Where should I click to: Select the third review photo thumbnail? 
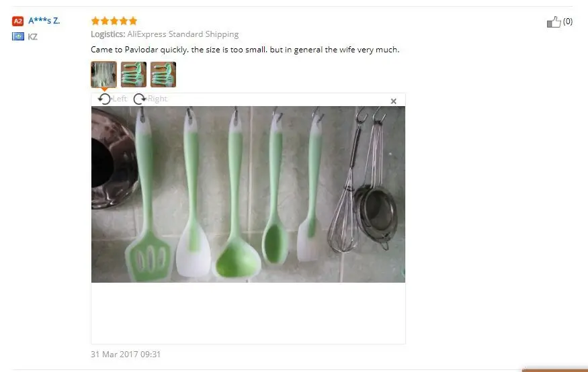pos(163,75)
